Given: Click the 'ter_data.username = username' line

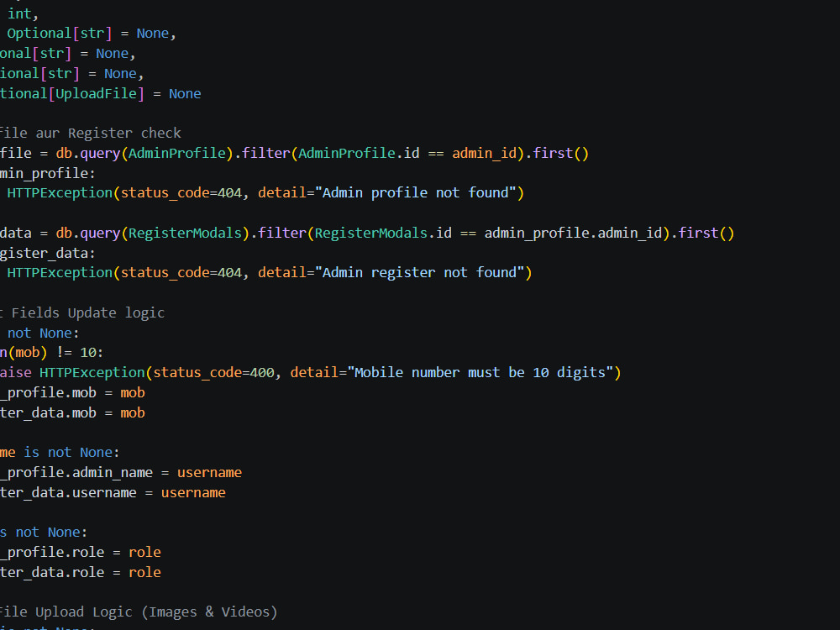Looking at the screenshot, I should click(113, 493).
